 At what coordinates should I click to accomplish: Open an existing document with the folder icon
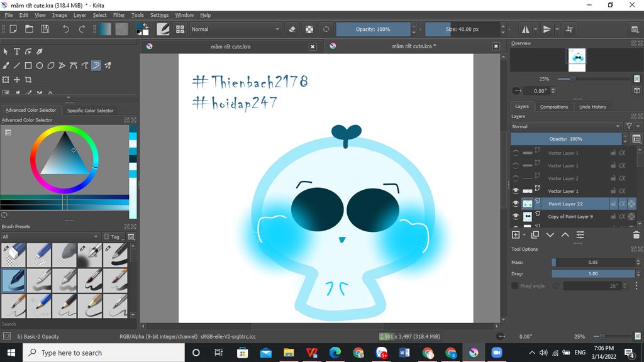pyautogui.click(x=29, y=29)
